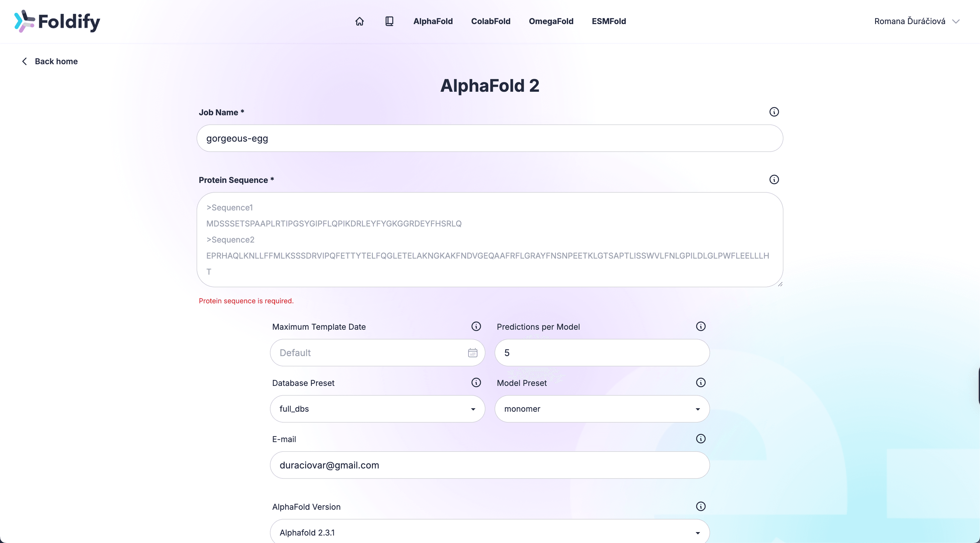Show info for Protein Sequence field
The height and width of the screenshot is (543, 980).
pyautogui.click(x=774, y=179)
